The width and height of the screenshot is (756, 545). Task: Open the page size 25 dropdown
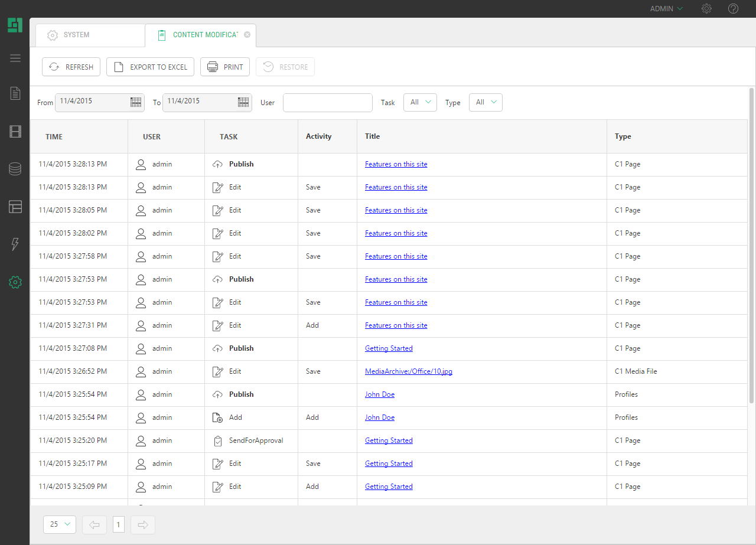(60, 524)
